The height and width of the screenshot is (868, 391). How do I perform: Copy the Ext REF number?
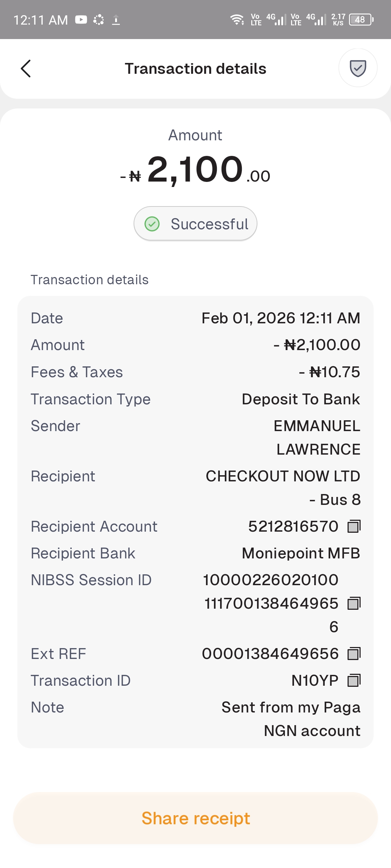tap(354, 654)
